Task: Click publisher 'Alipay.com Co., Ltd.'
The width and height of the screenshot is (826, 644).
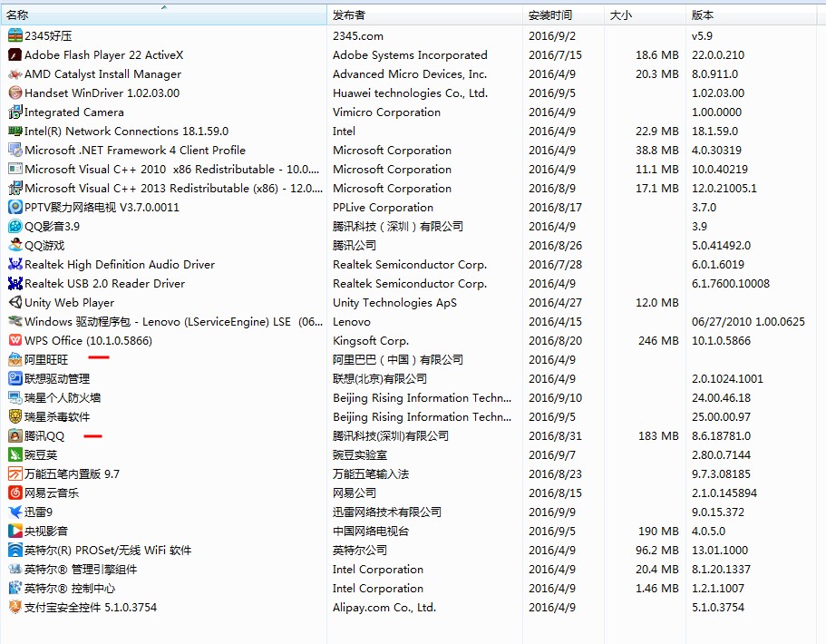Action: point(384,607)
